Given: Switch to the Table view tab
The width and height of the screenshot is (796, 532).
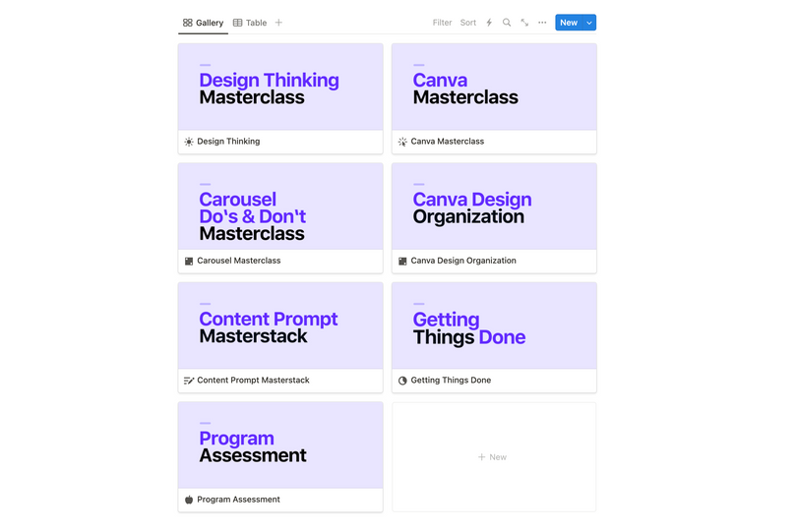Looking at the screenshot, I should [250, 23].
